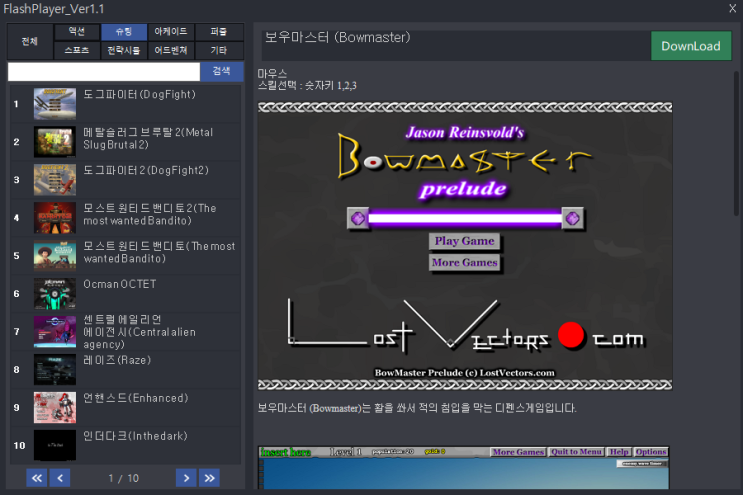743x495 pixels.
Task: Open Ocman OCTET game thumbnail
Action: (x=54, y=293)
